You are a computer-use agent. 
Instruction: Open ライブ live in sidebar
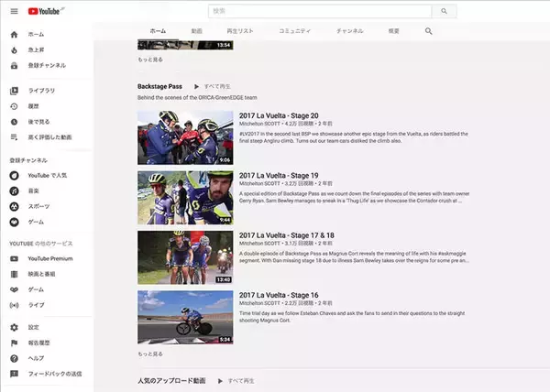14,304
